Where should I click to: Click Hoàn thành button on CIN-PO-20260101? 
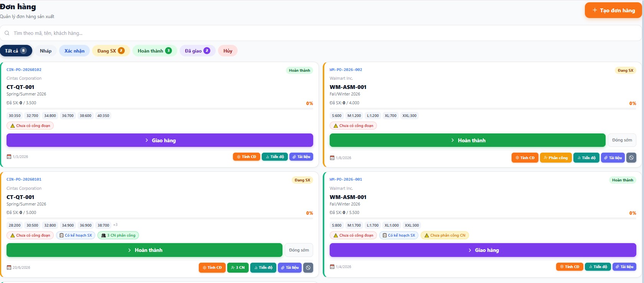click(144, 250)
